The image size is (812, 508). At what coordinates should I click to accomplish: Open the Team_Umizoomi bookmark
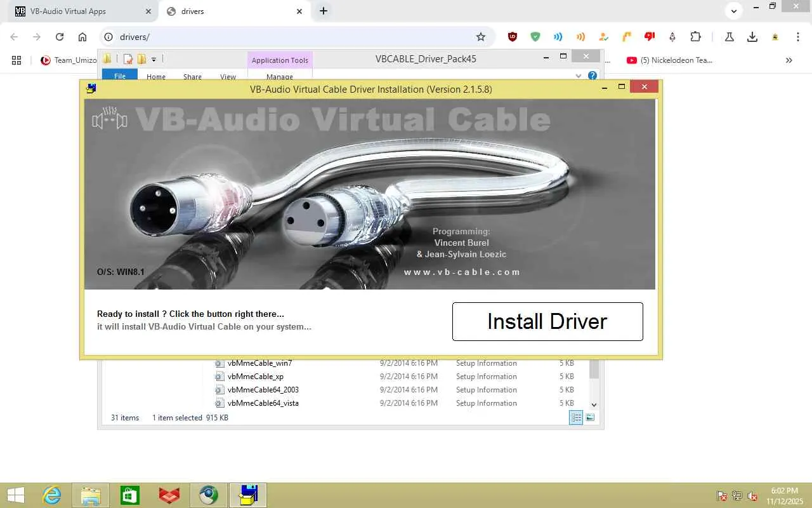pos(69,60)
